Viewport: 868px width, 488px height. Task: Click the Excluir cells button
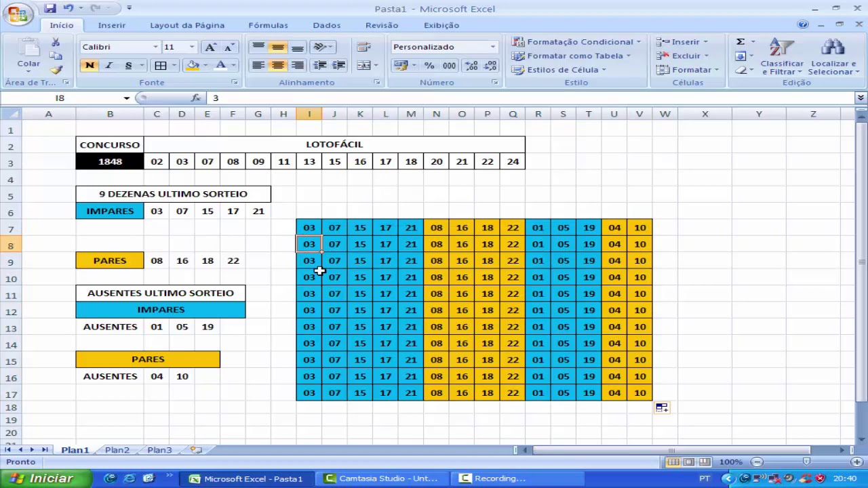pyautogui.click(x=683, y=56)
